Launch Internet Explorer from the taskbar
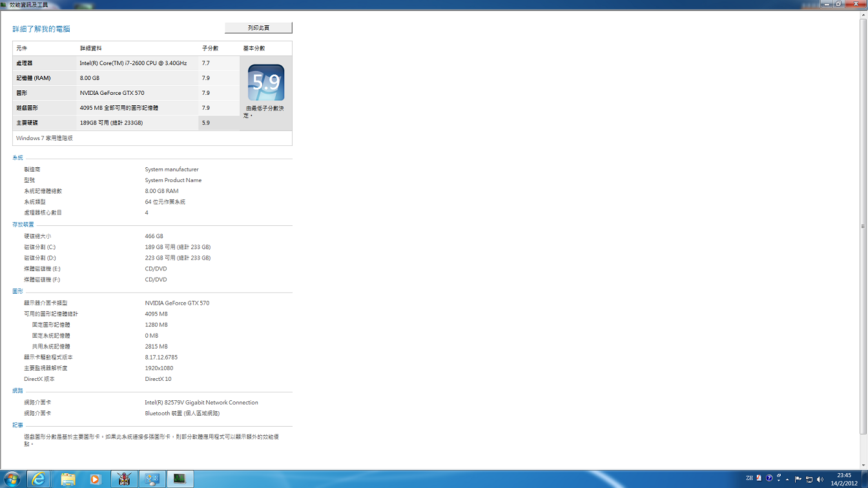868x488 pixels. coord(39,479)
